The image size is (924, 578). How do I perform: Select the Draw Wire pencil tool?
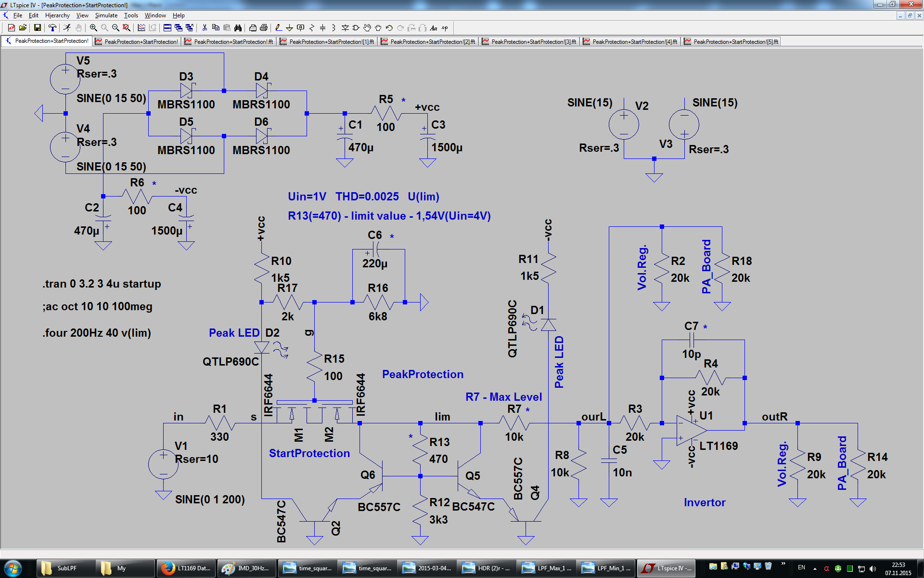click(x=278, y=28)
